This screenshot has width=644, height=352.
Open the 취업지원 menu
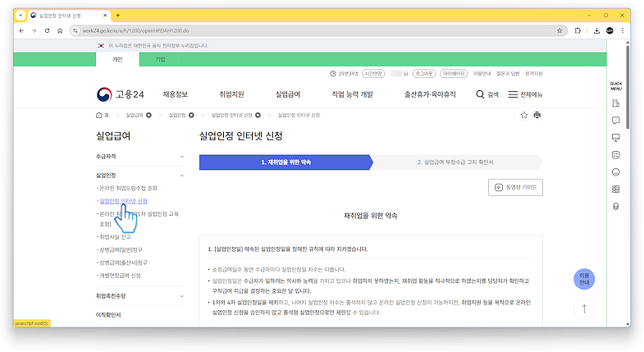pos(231,94)
